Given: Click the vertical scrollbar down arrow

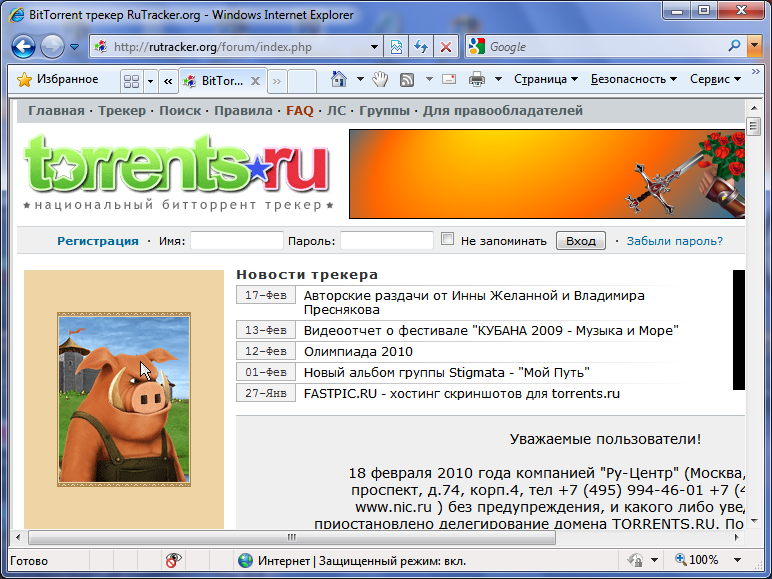Looking at the screenshot, I should 754,521.
